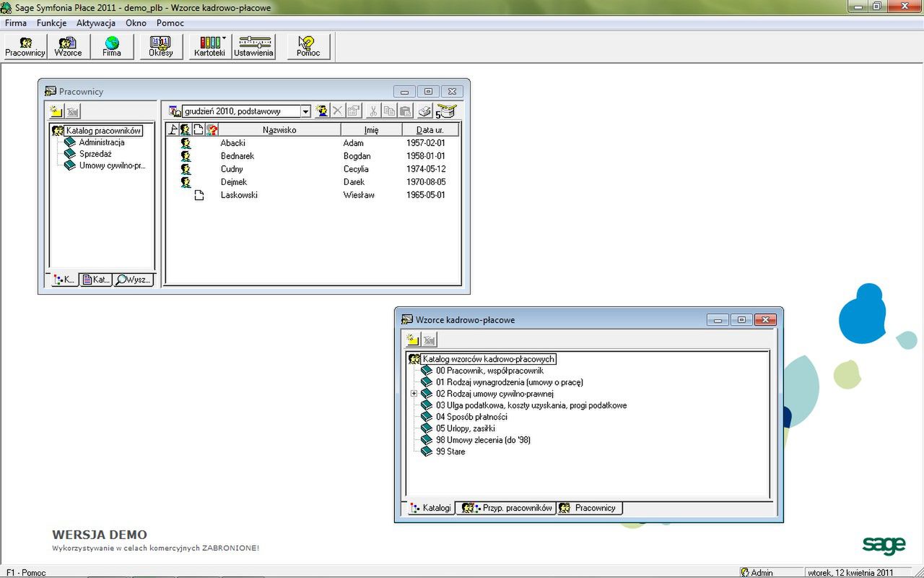Viewport: 924px width, 578px height.
Task: Click new catalog icon in Wzorce kadrowo-płacowe window
Action: (413, 340)
